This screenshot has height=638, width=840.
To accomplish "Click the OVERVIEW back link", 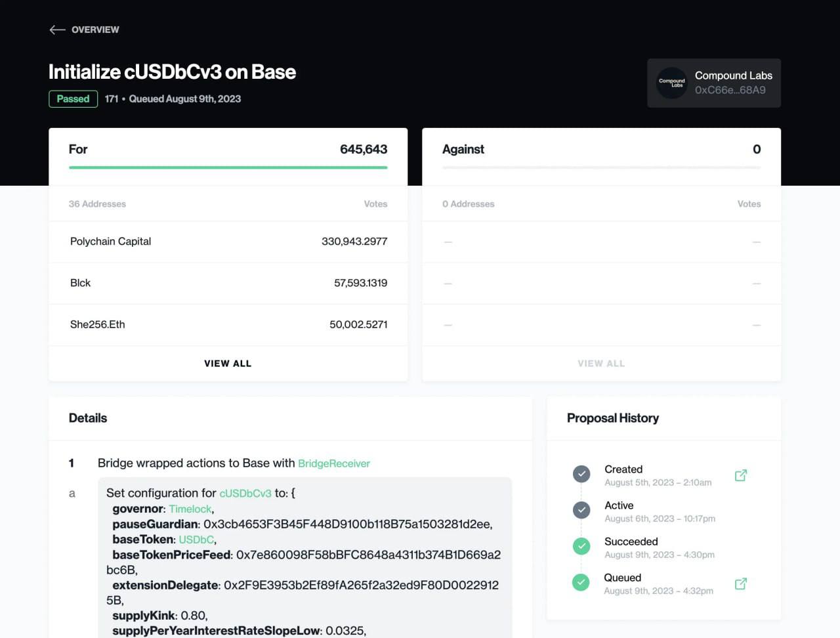I will [95, 30].
